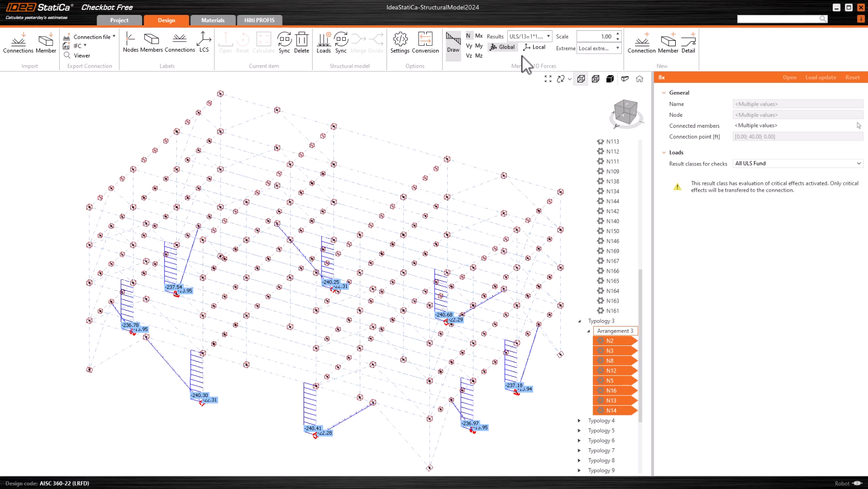Image resolution: width=868 pixels, height=489 pixels.
Task: Select node N12 in the tree
Action: pos(611,371)
